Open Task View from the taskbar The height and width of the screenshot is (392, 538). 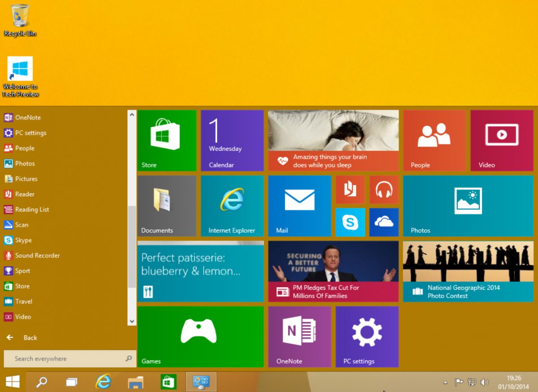[x=71, y=381]
